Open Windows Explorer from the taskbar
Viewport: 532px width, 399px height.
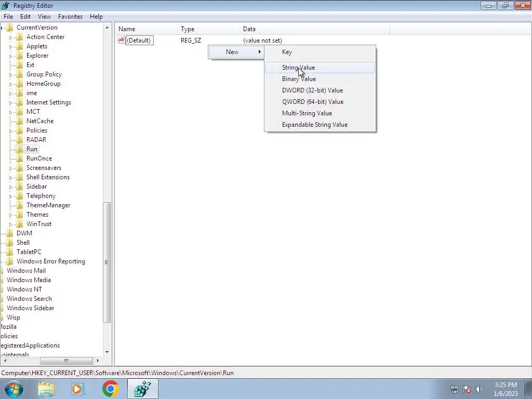coord(46,389)
